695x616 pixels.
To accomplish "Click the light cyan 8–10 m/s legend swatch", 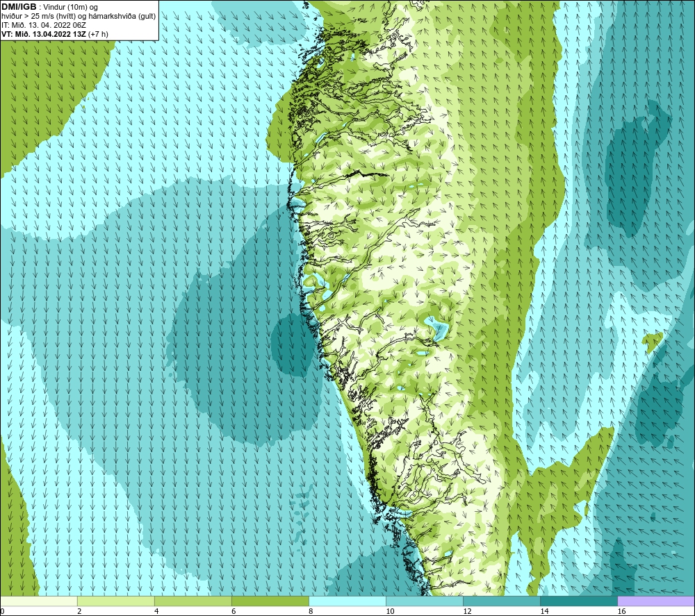I will 347,601.
